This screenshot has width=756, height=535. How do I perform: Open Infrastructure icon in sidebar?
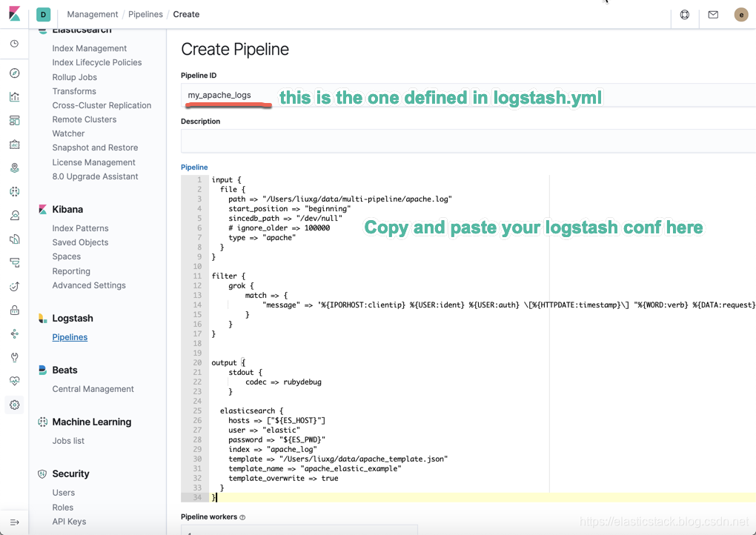(x=15, y=216)
